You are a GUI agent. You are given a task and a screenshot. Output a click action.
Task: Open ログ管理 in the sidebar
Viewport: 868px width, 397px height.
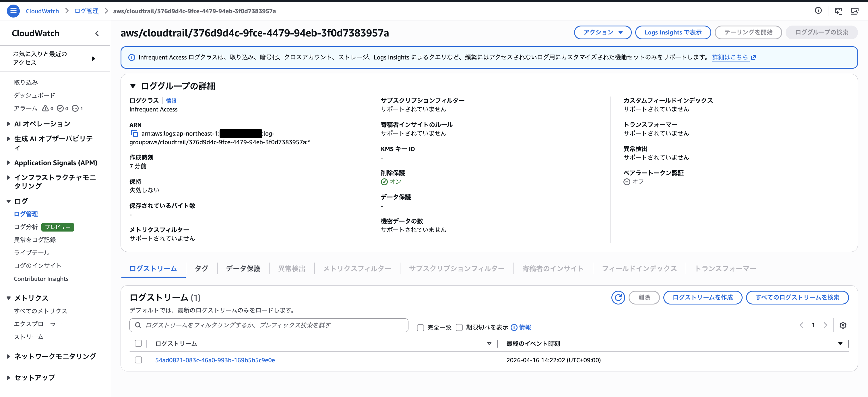point(26,214)
